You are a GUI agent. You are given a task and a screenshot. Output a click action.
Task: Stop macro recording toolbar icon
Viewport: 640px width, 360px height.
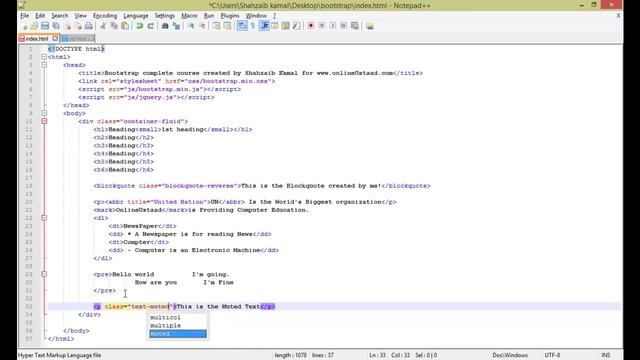[322, 26]
